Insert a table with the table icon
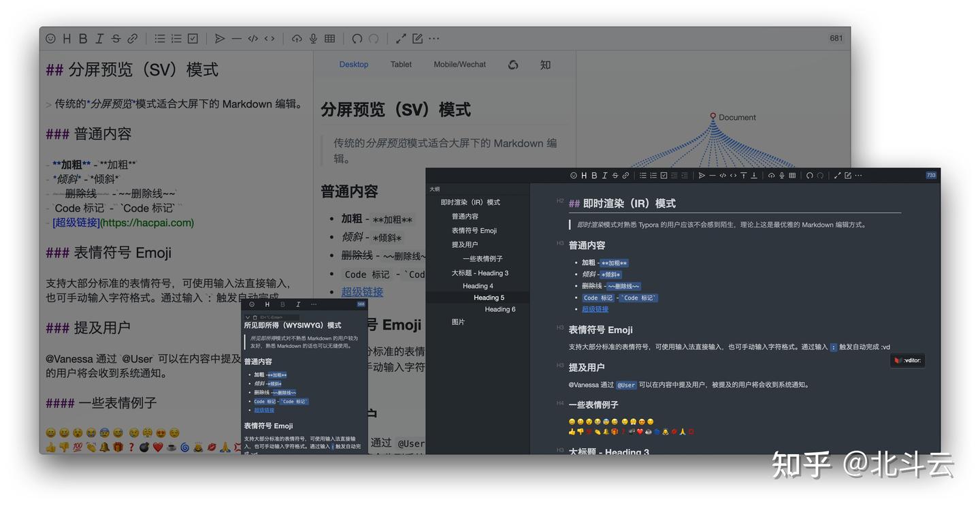This screenshot has width=980, height=506. 329,38
